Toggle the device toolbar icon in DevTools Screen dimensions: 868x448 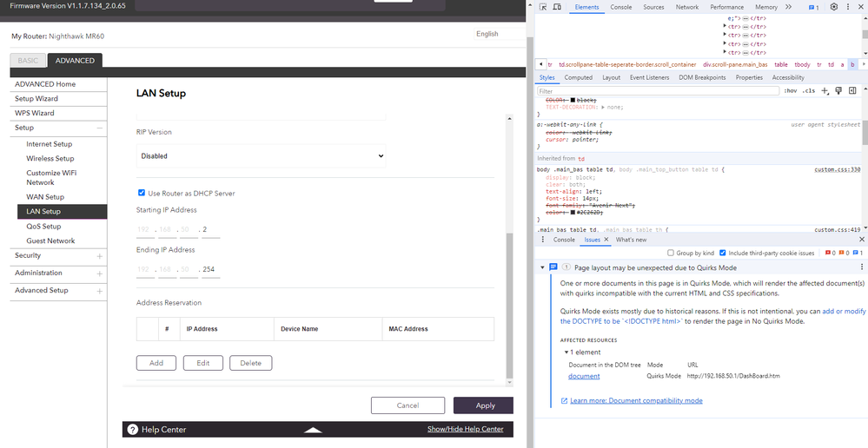tap(558, 7)
